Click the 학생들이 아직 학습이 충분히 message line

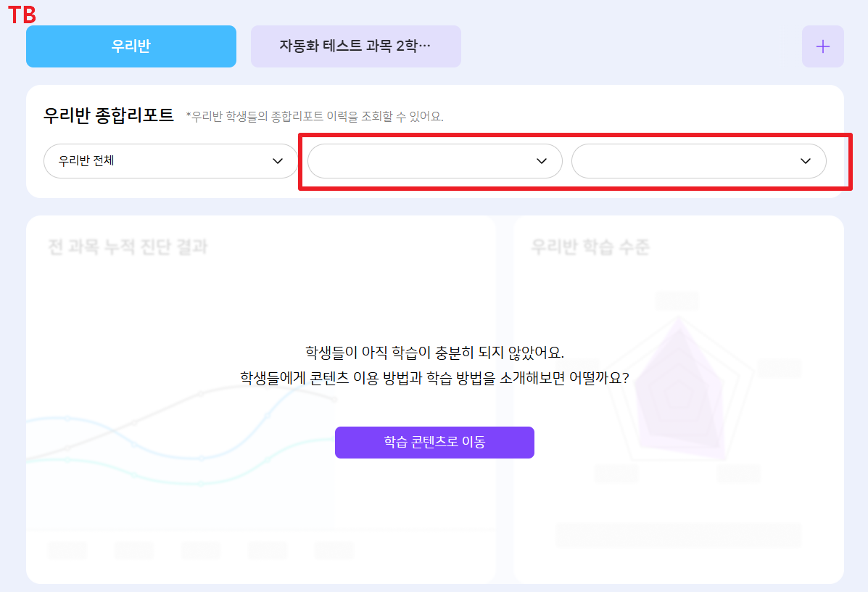[x=434, y=353]
